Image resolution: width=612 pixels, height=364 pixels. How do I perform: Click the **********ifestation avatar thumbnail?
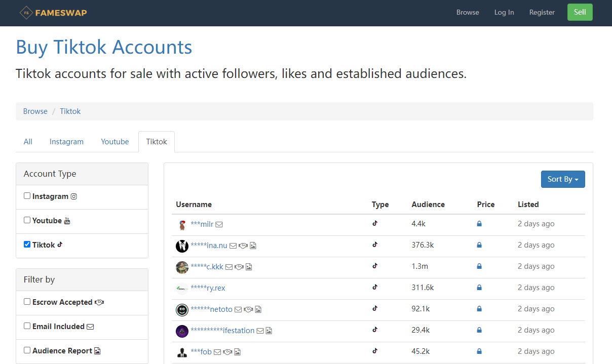point(182,331)
